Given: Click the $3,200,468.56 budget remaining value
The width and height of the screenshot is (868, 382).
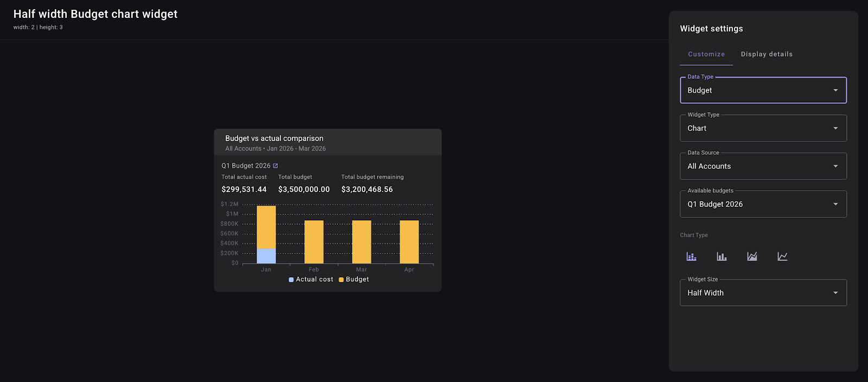Looking at the screenshot, I should point(367,189).
